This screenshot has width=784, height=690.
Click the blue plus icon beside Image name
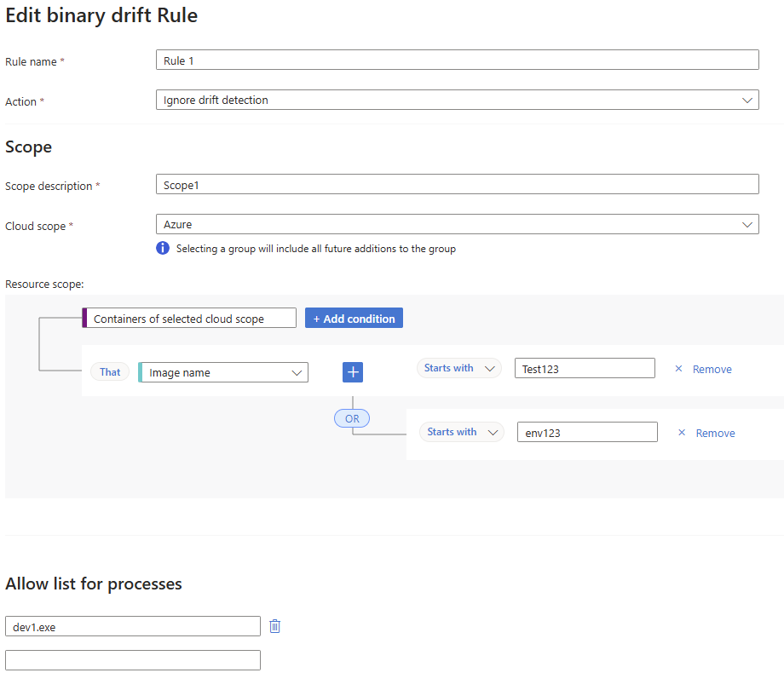tap(353, 372)
